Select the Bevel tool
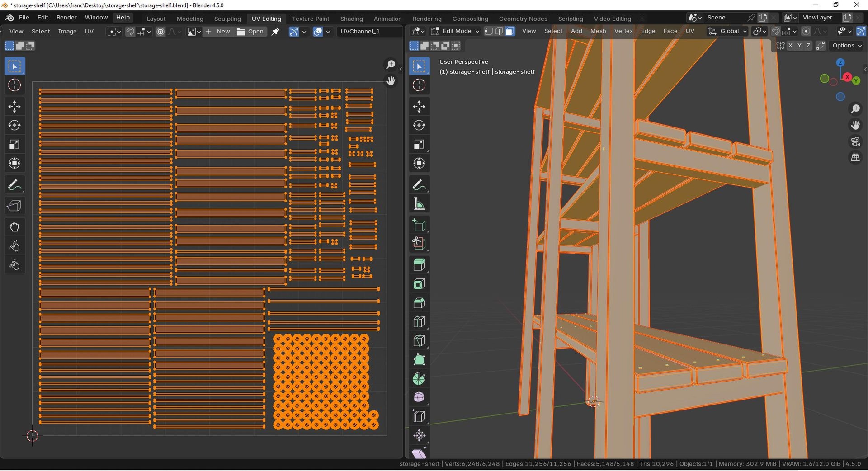The height and width of the screenshot is (471, 868). click(x=419, y=303)
